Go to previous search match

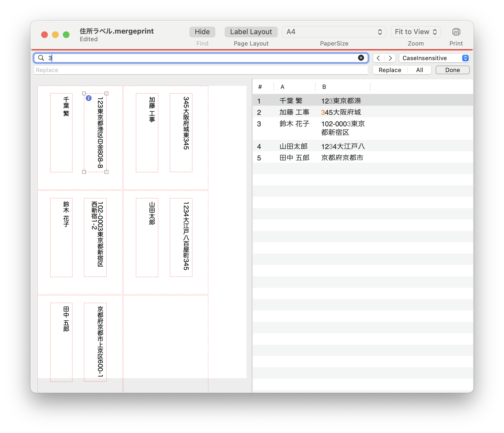[378, 58]
